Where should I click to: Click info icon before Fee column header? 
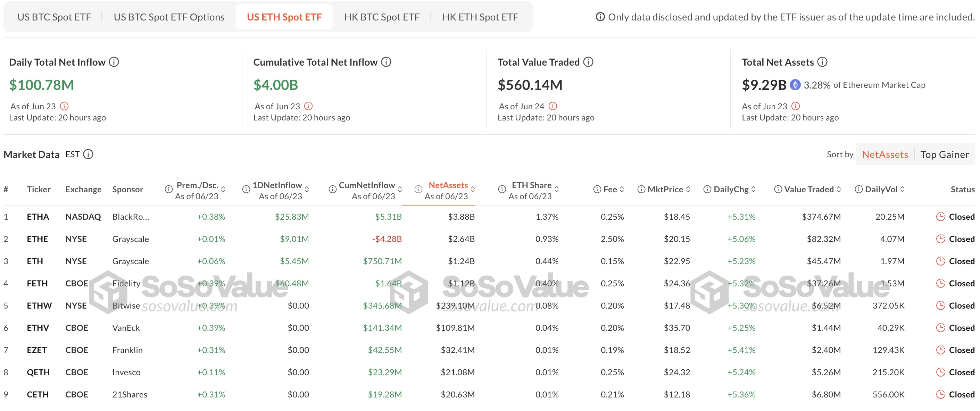coord(597,189)
